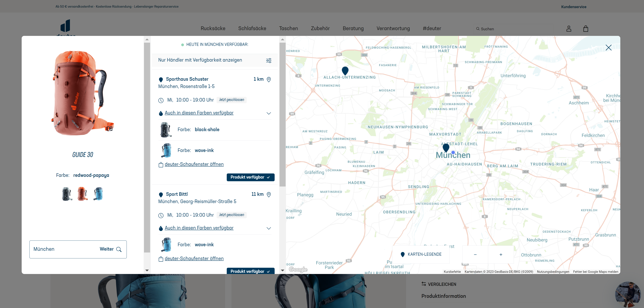Click the dealer list scrollbar up arrow

(x=283, y=39)
